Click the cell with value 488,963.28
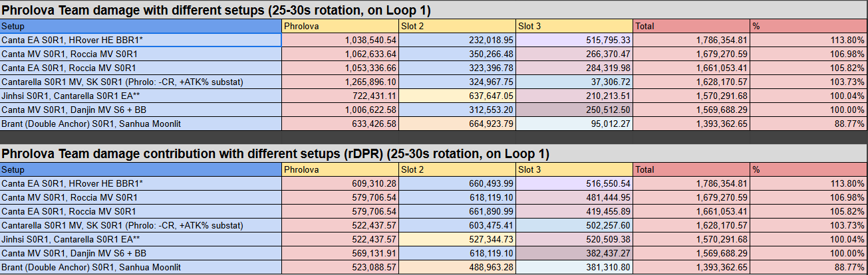 tap(458, 268)
